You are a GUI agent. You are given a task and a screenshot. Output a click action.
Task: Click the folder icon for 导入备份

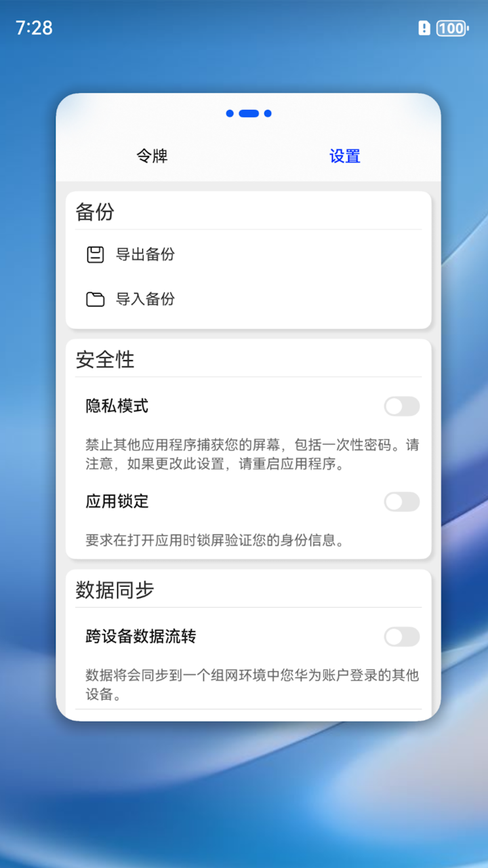96,299
